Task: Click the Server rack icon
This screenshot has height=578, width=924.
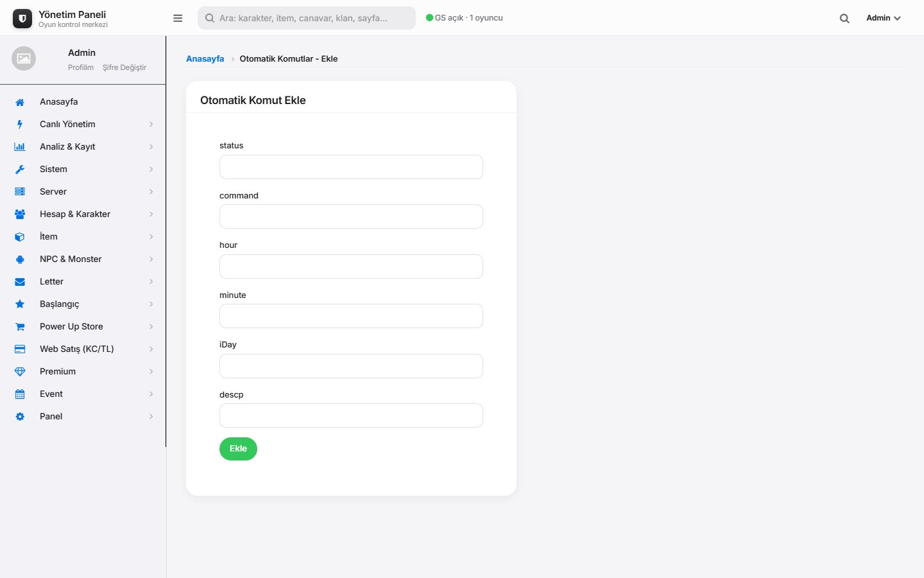Action: tap(20, 192)
